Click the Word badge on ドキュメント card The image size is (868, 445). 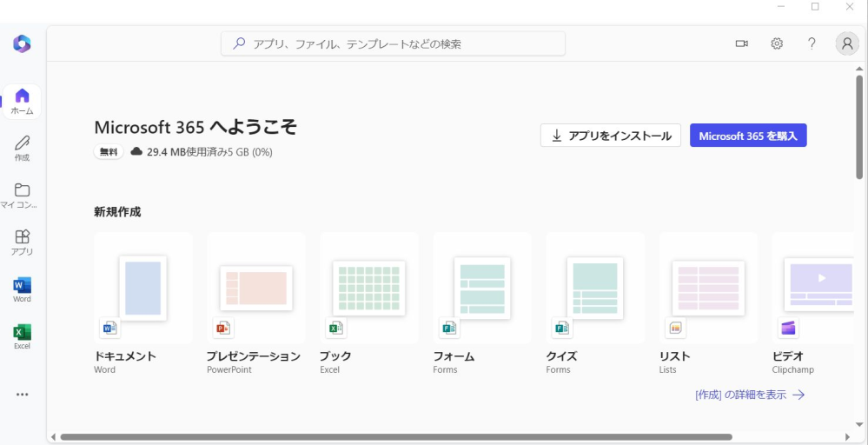point(109,329)
